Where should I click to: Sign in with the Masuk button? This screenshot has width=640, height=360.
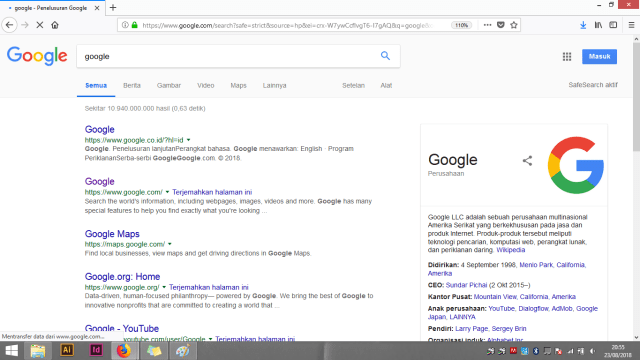[x=599, y=56]
